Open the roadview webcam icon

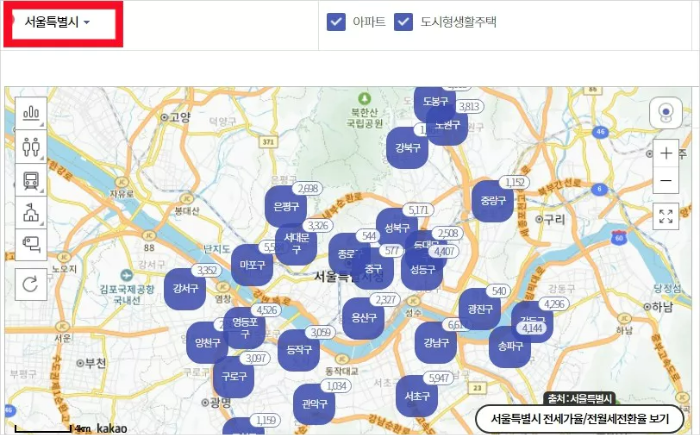point(666,113)
